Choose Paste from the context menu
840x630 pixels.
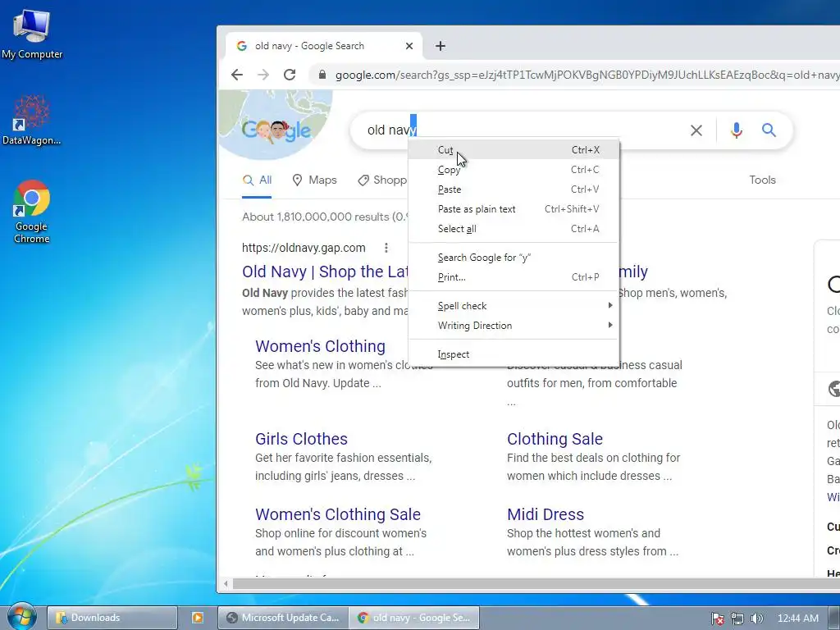[514, 189]
